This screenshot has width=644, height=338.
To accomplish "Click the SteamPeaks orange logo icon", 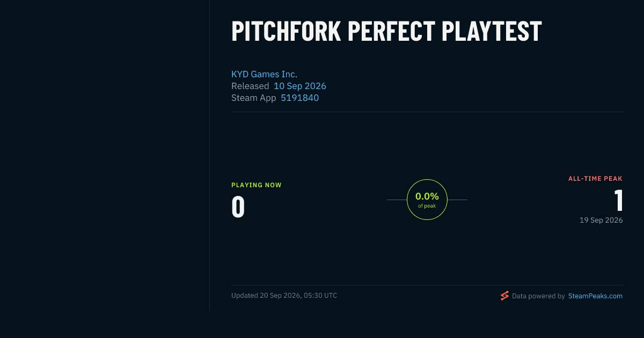I will [x=504, y=296].
